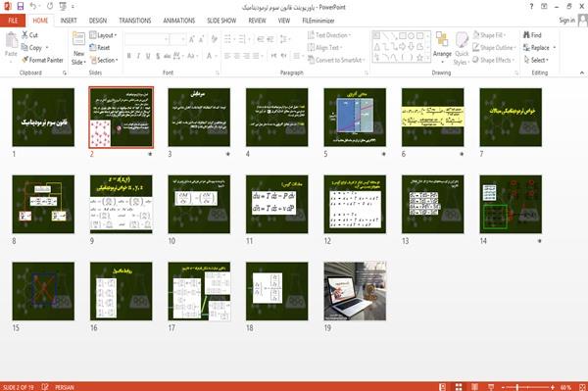Viewport: 588px width, 391px height.
Task: Toggle Italic formatting button
Action: [x=138, y=56]
